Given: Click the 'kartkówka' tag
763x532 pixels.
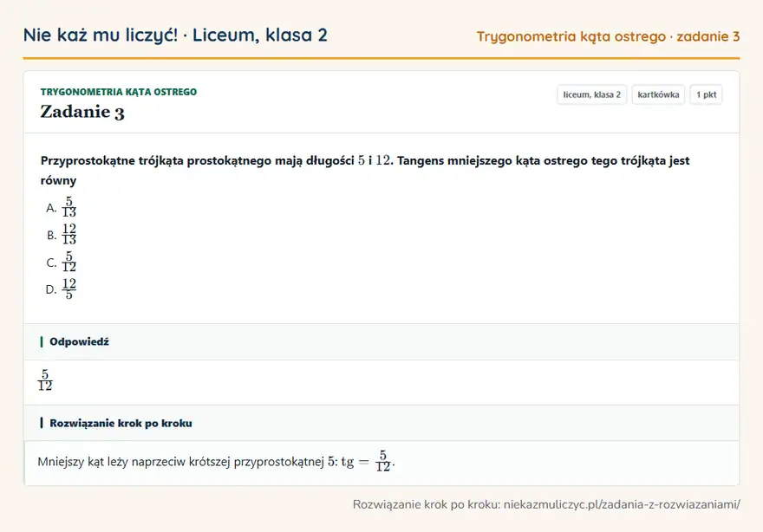Looking at the screenshot, I should coord(658,94).
